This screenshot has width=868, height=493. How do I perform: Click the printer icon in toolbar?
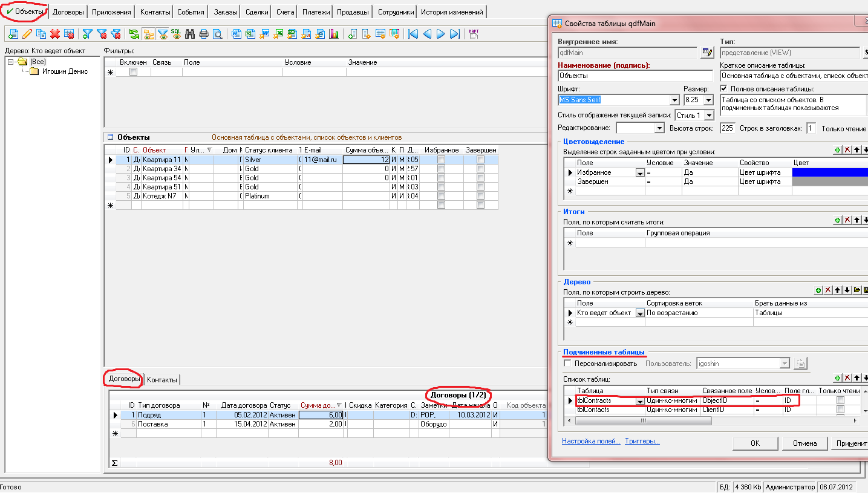pyautogui.click(x=204, y=34)
